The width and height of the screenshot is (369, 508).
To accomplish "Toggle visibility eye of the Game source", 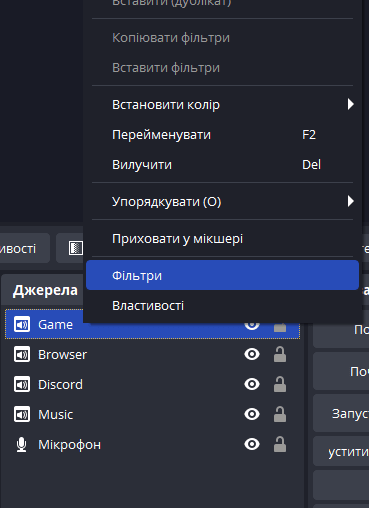I will [252, 326].
